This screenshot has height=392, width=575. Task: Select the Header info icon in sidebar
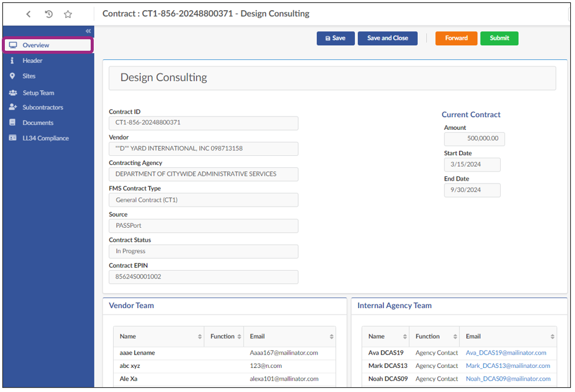pyautogui.click(x=13, y=60)
